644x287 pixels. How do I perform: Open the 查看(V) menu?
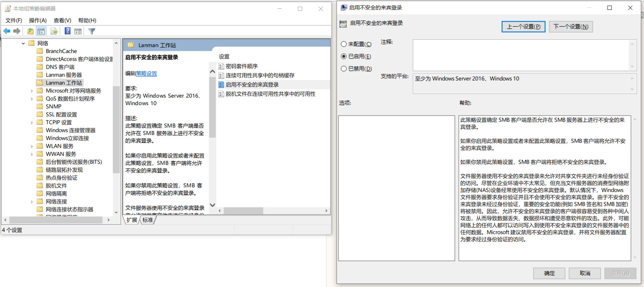pos(62,20)
